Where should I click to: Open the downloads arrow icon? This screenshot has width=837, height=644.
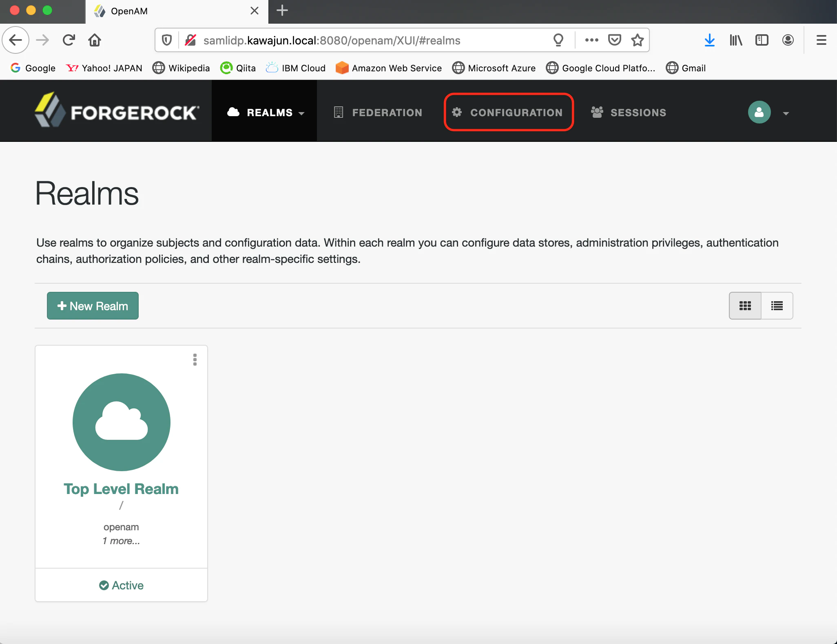[x=709, y=40]
